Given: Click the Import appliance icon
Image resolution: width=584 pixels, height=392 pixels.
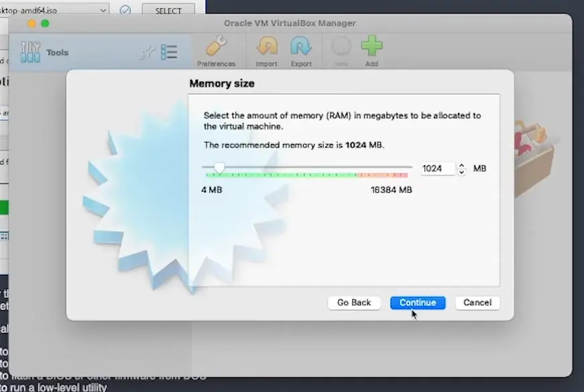Looking at the screenshot, I should 267,46.
